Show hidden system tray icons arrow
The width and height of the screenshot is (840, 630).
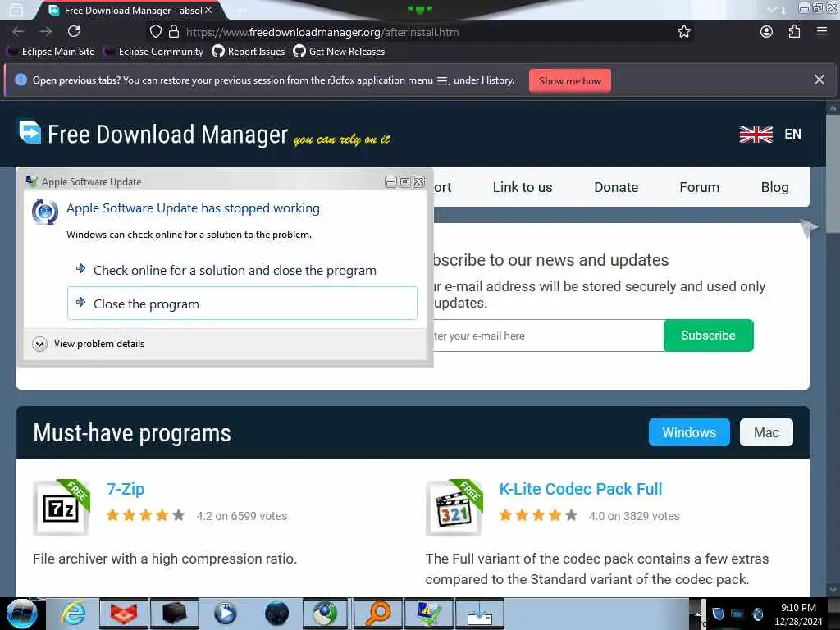pyautogui.click(x=697, y=614)
